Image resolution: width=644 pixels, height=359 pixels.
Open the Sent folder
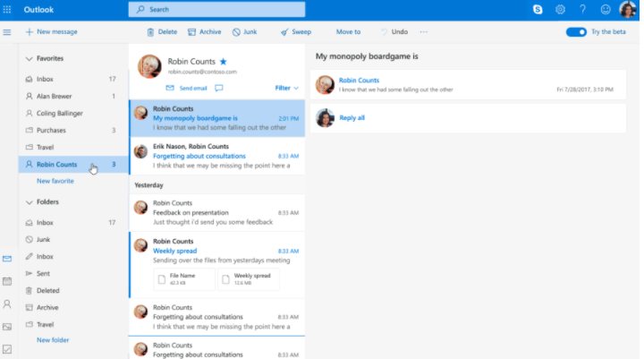(73, 273)
